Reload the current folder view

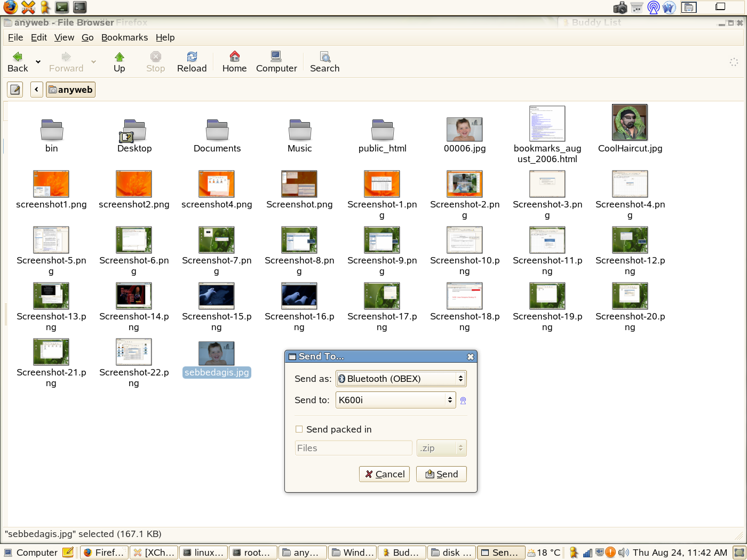(192, 55)
